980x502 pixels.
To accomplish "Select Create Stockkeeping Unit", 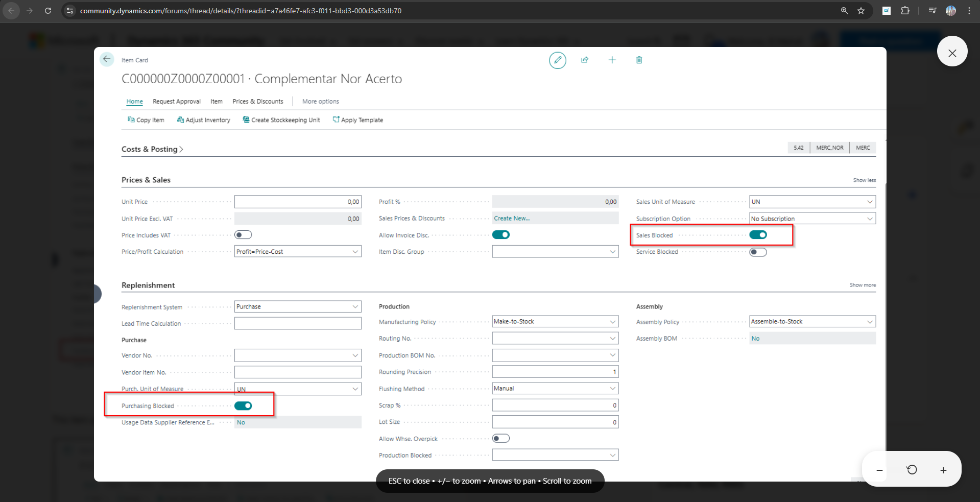I will click(x=281, y=119).
